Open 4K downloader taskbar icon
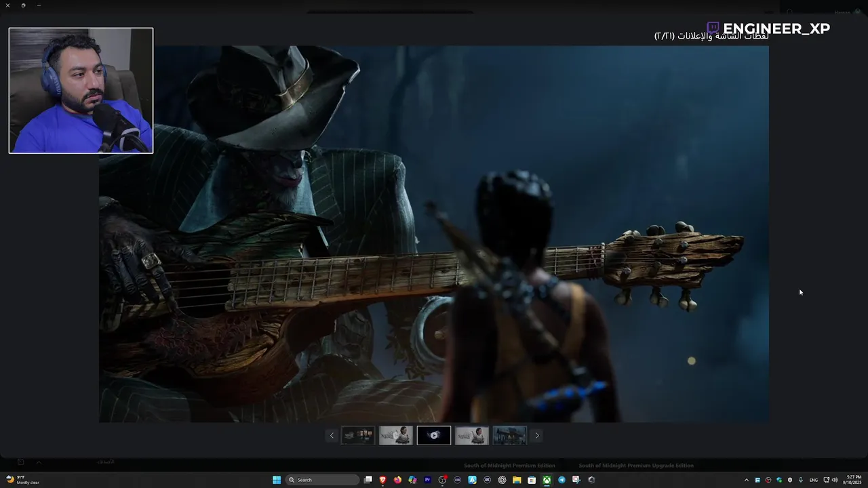 (x=487, y=480)
